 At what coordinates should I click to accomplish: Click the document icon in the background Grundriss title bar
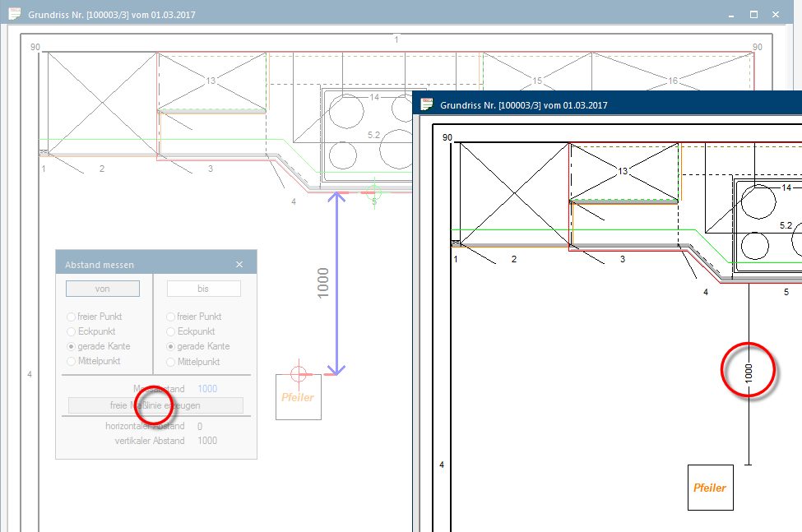(13, 15)
